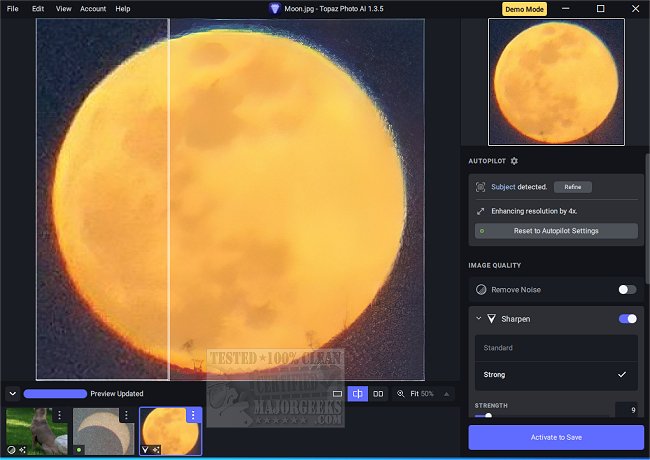
Task: Click the preview progress bar
Action: point(55,394)
